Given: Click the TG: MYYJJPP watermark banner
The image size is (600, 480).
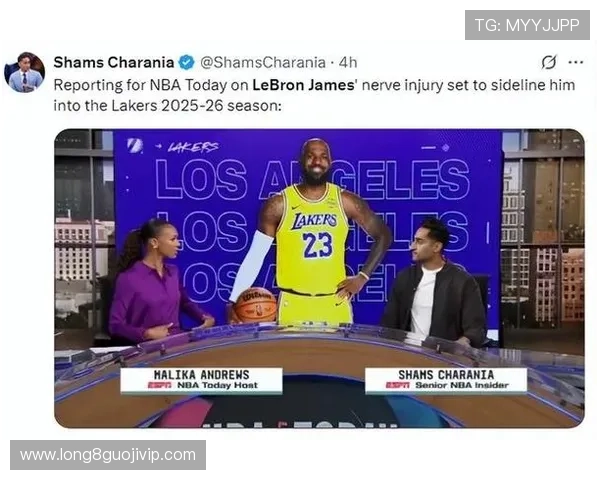Looking at the screenshot, I should pyautogui.click(x=527, y=25).
